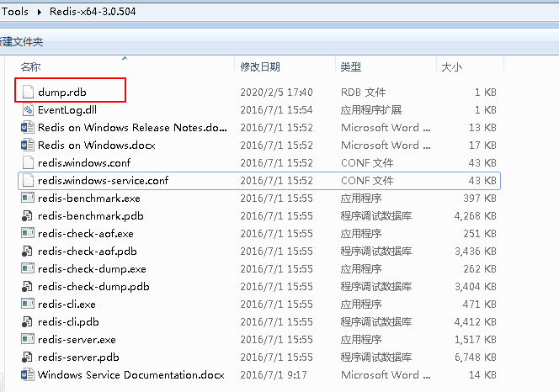
Task: Select file name redis-check-aof.pdb
Action: point(88,252)
